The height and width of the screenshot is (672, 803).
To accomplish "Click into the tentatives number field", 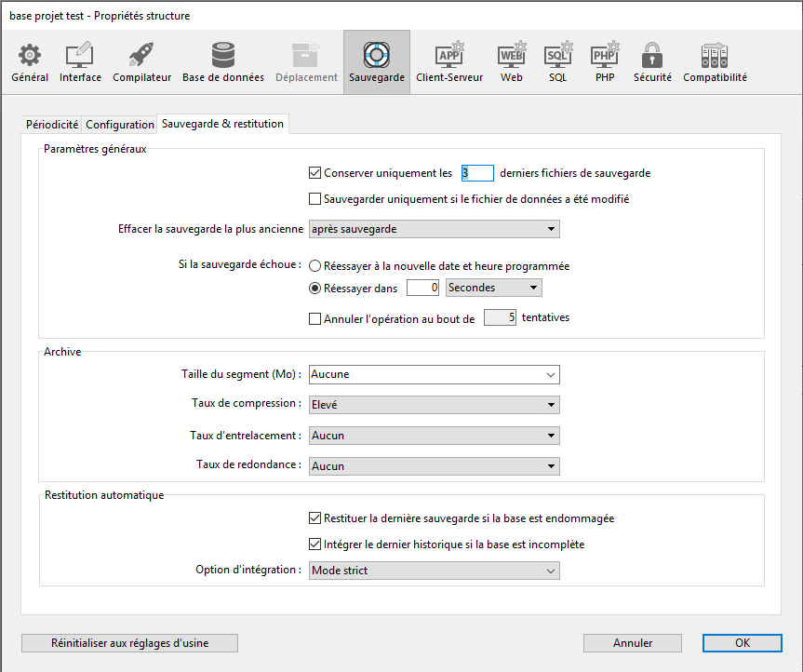I will [x=500, y=318].
